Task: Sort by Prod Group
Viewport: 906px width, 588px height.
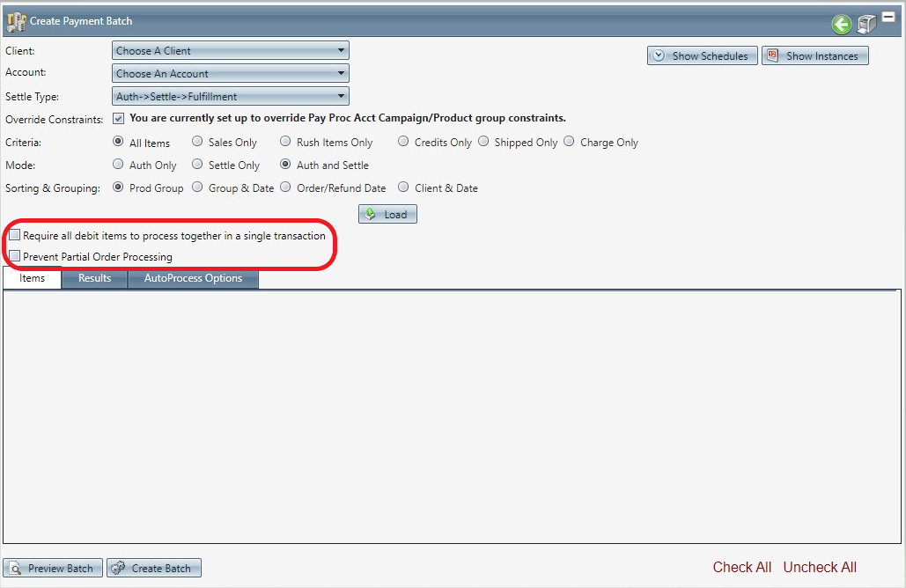Action: 119,187
